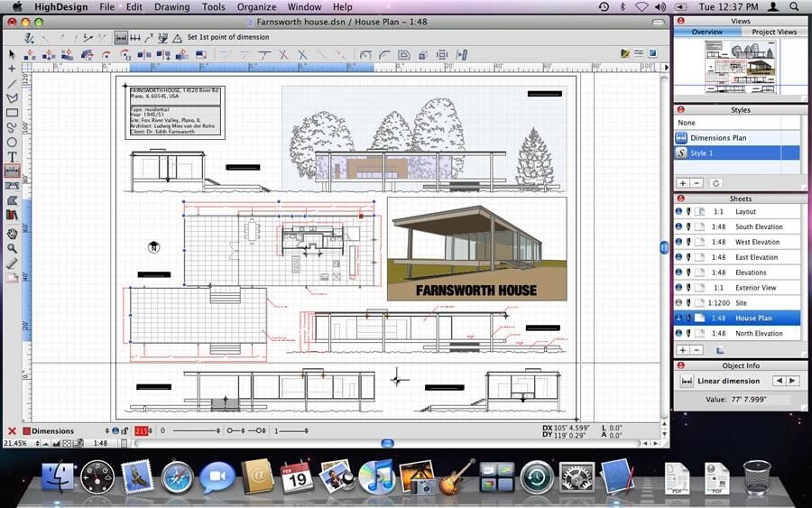
Task: Select the Rectangle tool
Action: click(x=12, y=113)
